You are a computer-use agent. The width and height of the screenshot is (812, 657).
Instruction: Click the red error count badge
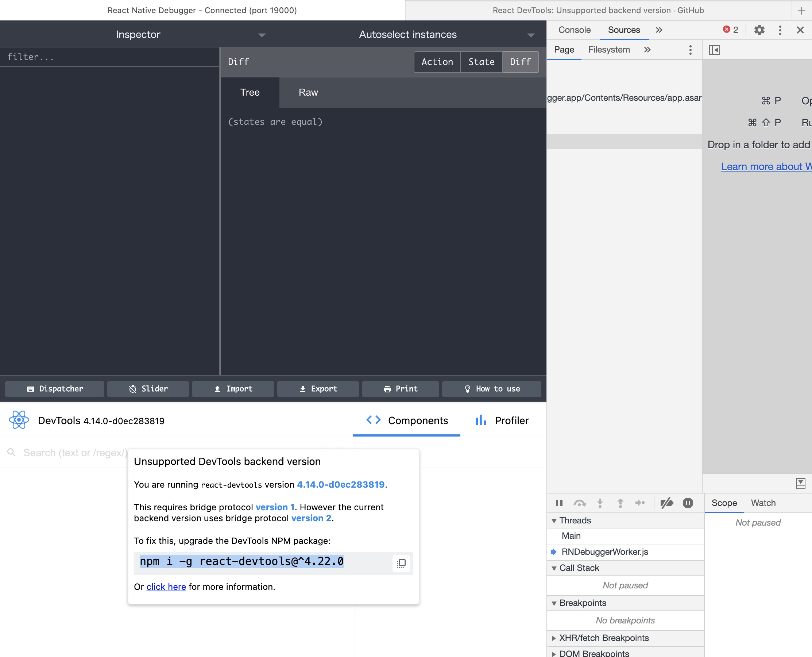pos(730,30)
